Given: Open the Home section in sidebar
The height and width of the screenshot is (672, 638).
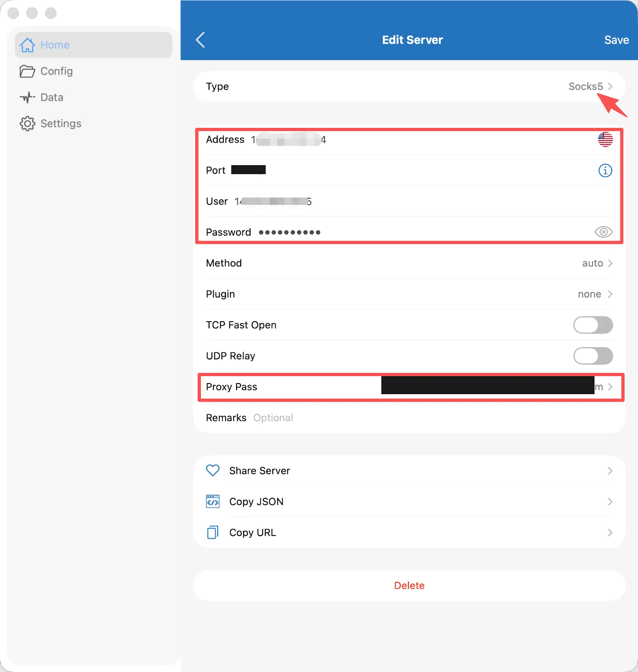Looking at the screenshot, I should point(93,45).
